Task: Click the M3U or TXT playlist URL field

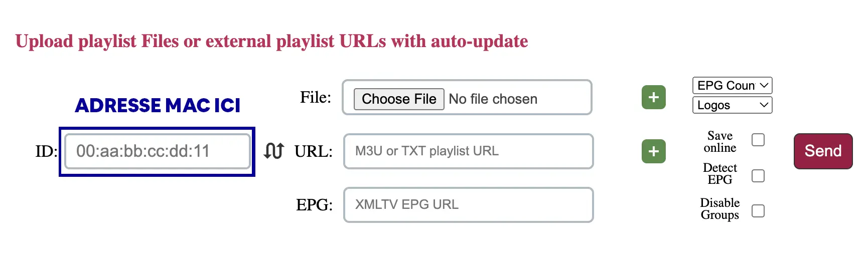Action: tap(468, 151)
